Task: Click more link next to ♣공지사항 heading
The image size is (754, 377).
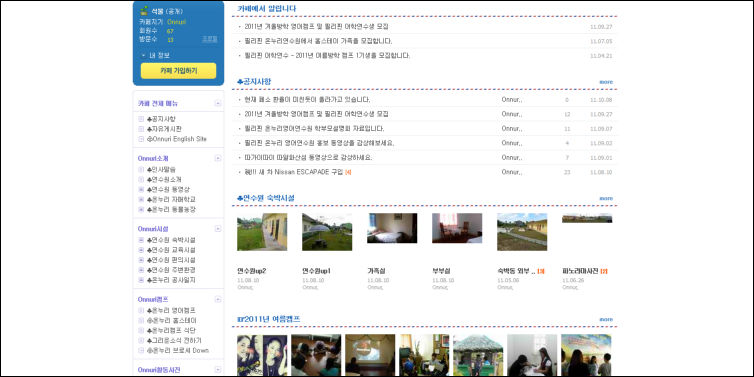Action: [x=606, y=82]
